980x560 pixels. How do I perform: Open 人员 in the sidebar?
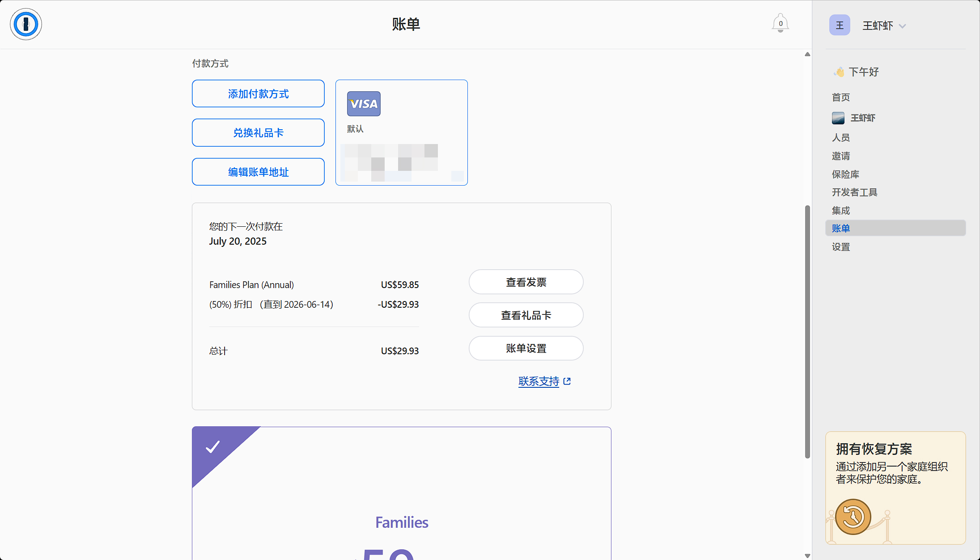[x=841, y=137]
